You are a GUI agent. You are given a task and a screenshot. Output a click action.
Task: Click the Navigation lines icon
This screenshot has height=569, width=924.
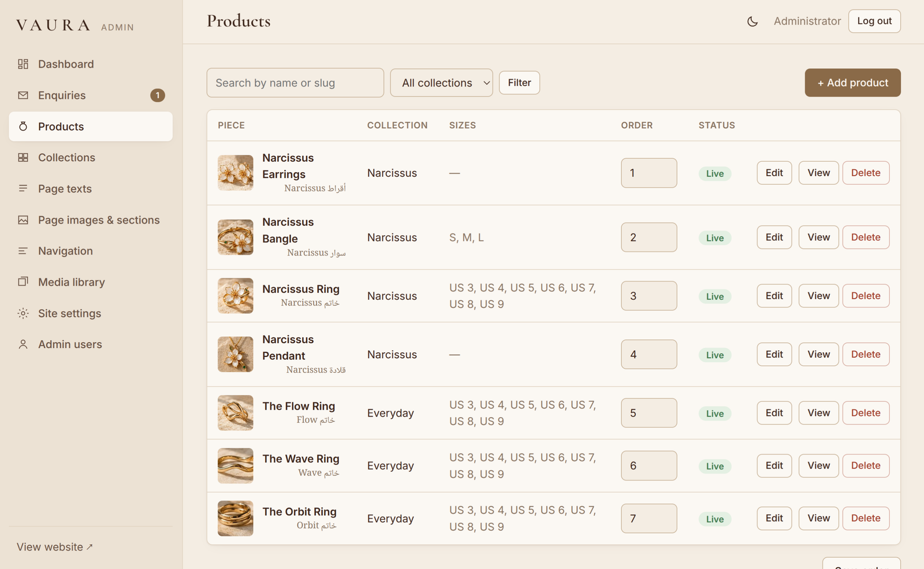tap(23, 251)
